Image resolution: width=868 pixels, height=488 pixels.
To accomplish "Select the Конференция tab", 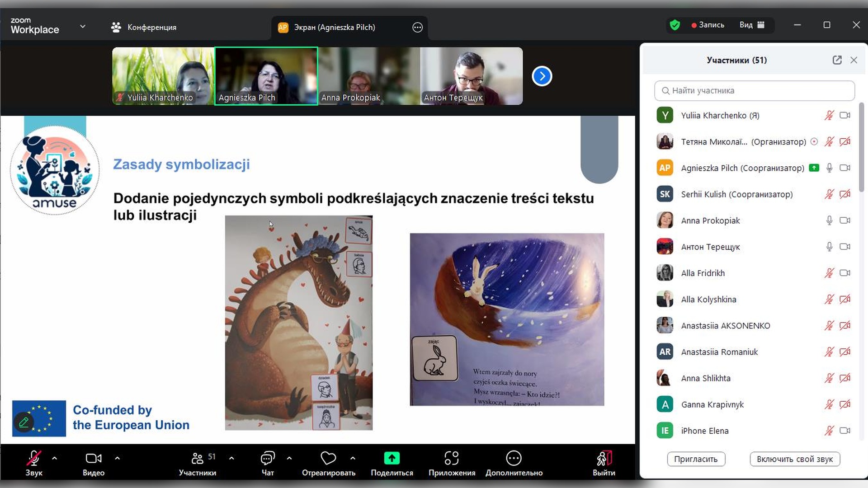I will [144, 27].
